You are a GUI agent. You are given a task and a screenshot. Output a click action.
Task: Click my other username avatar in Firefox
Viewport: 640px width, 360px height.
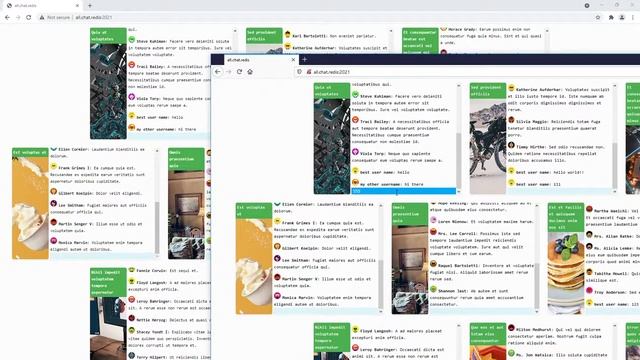(356, 182)
